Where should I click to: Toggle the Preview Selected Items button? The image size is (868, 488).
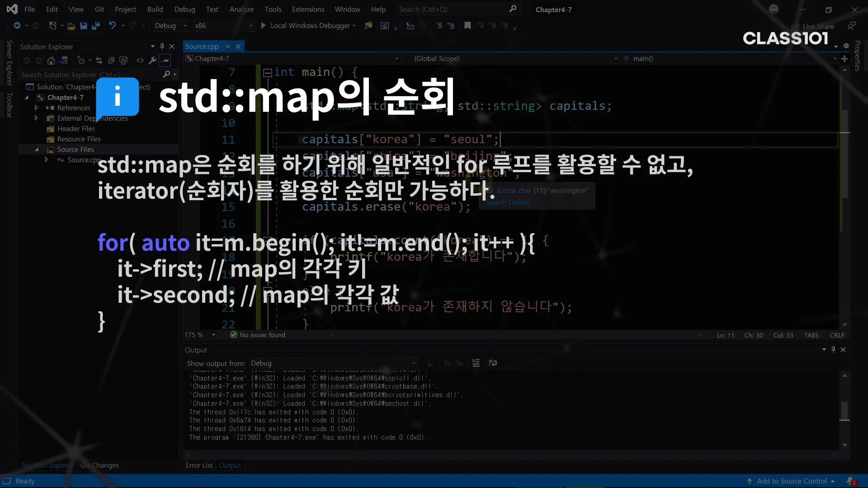165,61
